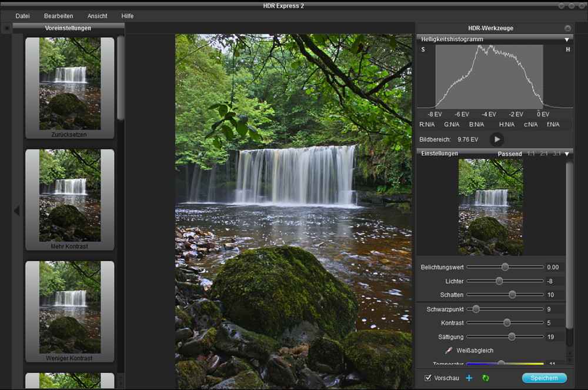588x390 pixels.
Task: Click the green refresh arrows icon
Action: [486, 378]
